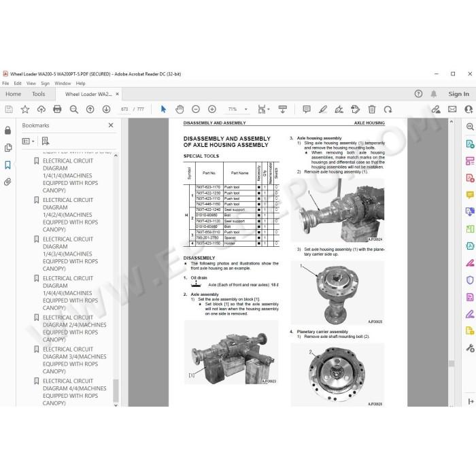Click Bookmarks panel scroll-down arrow
The height and width of the screenshot is (476, 476).
116,405
